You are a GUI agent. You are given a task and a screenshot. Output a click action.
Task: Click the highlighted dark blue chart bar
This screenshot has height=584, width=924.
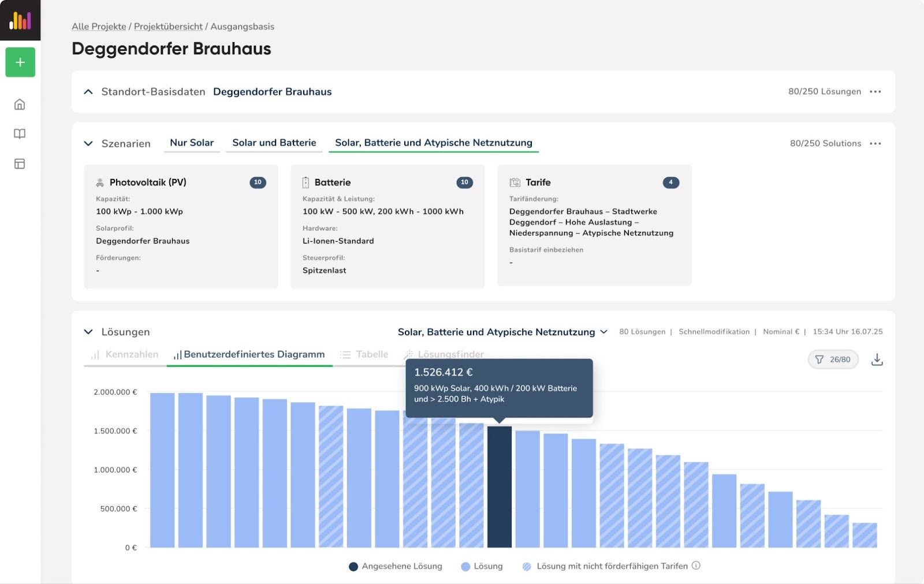(x=499, y=486)
